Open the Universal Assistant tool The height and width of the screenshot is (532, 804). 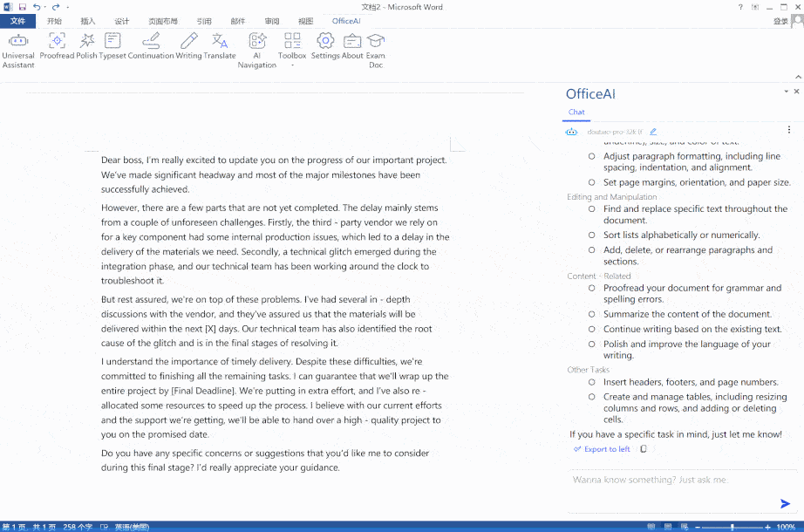click(18, 48)
